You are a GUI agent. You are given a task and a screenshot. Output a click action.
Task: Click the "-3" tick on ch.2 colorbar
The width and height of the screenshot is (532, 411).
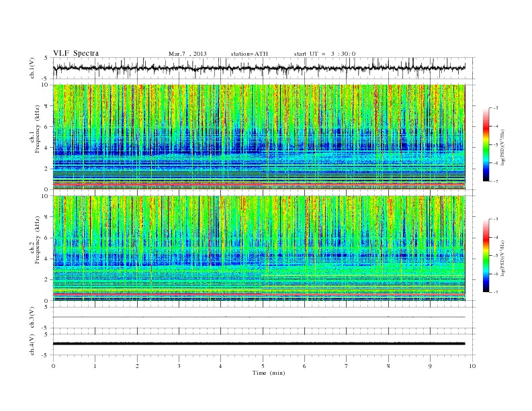(x=496, y=219)
